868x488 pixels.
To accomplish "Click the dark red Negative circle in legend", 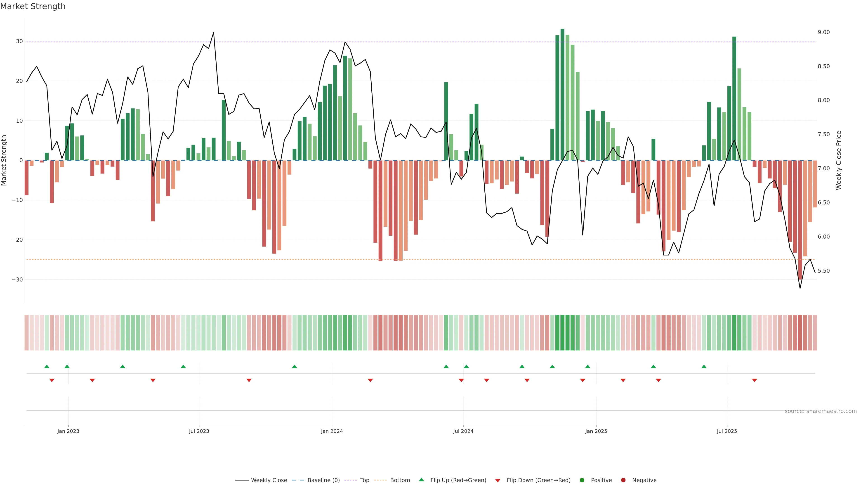I will tap(623, 480).
